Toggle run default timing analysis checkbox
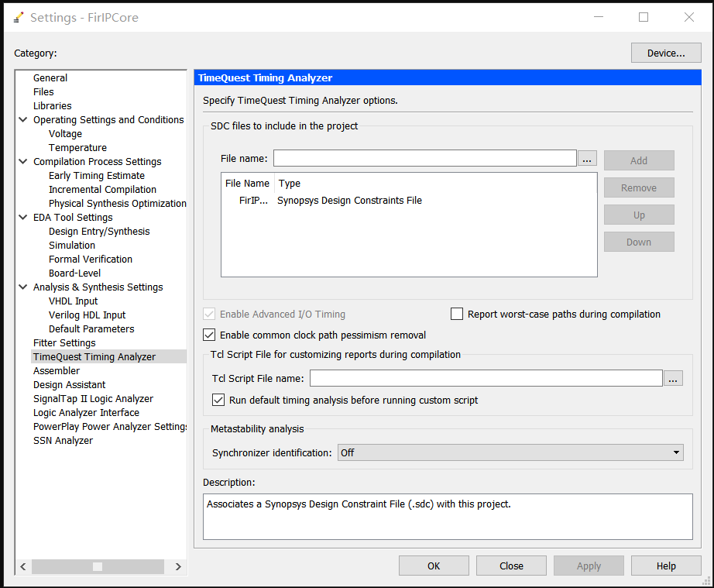The width and height of the screenshot is (714, 588). (x=218, y=400)
